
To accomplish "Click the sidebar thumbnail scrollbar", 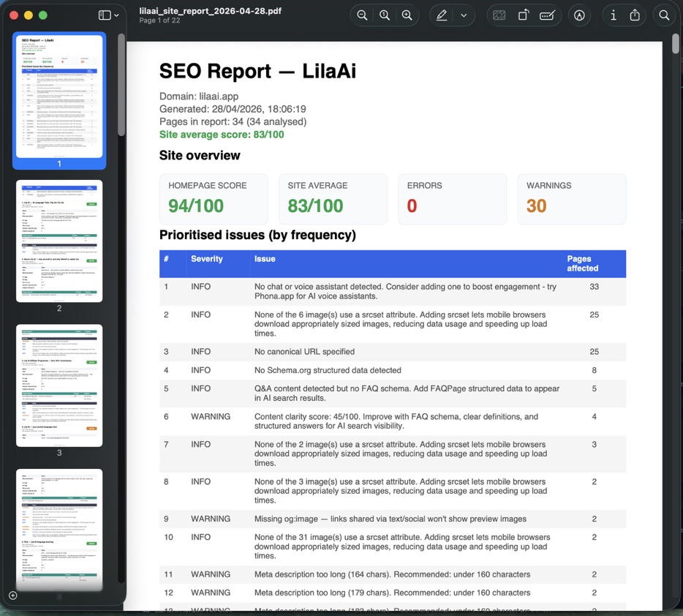I will coord(121,85).
